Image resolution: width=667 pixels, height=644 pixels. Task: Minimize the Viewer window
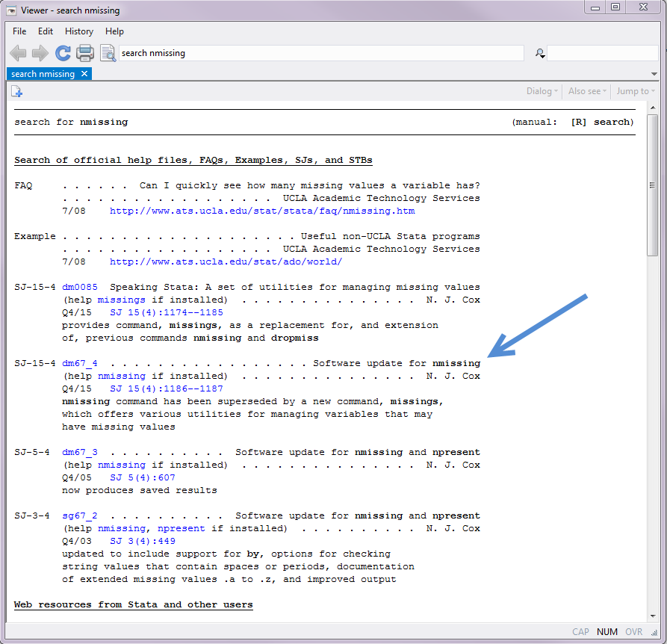click(595, 7)
